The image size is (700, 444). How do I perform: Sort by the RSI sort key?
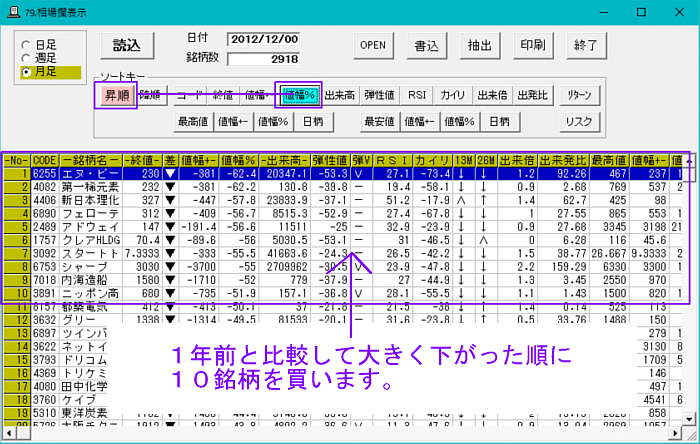(417, 95)
